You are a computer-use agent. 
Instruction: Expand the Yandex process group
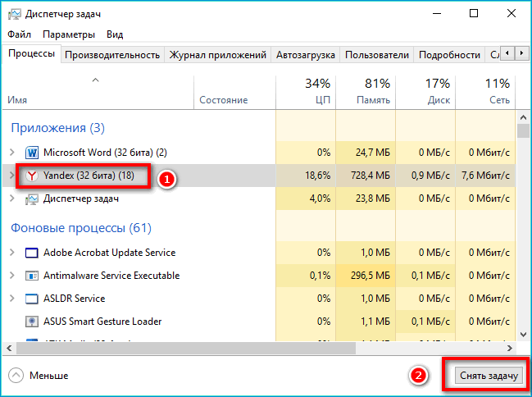(x=11, y=176)
